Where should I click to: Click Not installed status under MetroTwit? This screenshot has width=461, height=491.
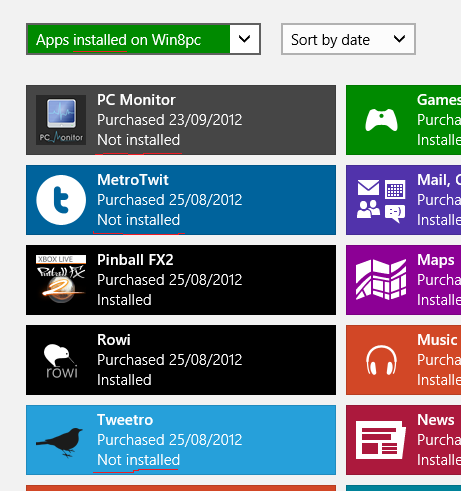click(x=138, y=220)
